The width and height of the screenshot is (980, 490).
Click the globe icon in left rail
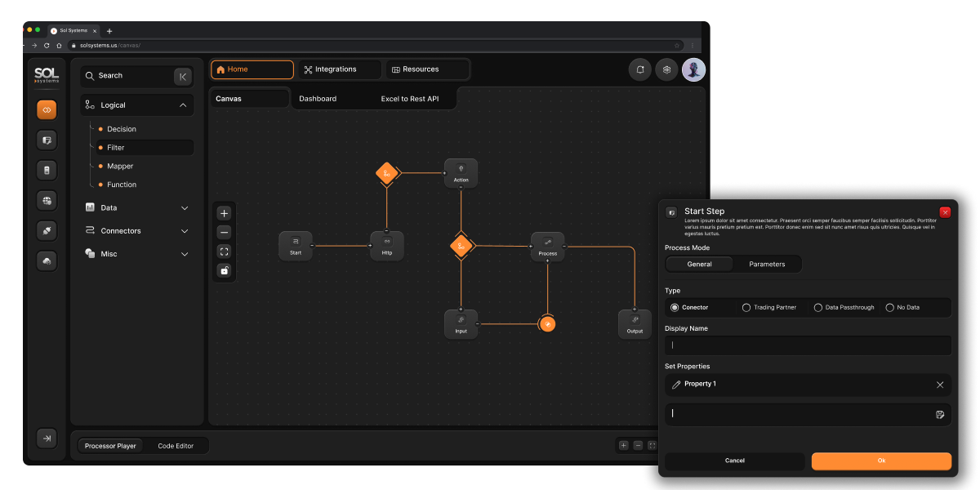[47, 200]
